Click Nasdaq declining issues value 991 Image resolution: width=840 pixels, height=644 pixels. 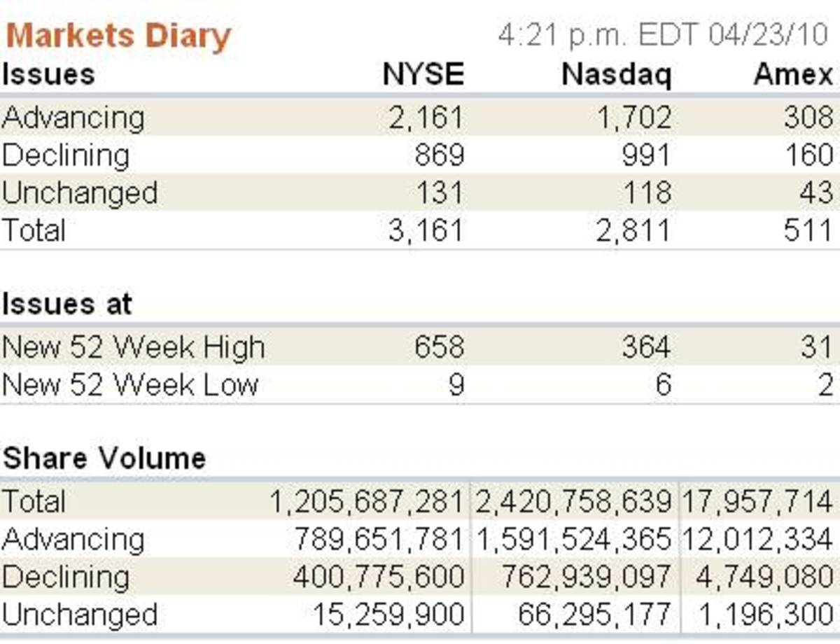coord(646,155)
